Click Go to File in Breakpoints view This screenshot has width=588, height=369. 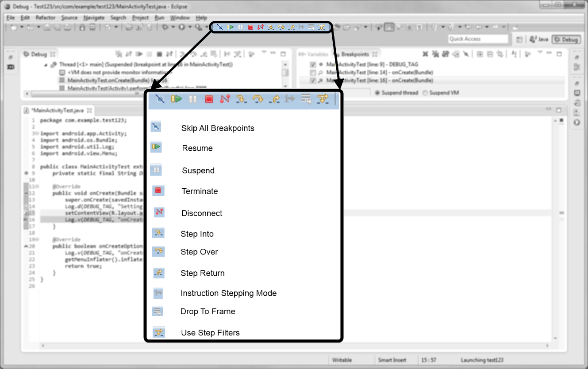(x=456, y=54)
